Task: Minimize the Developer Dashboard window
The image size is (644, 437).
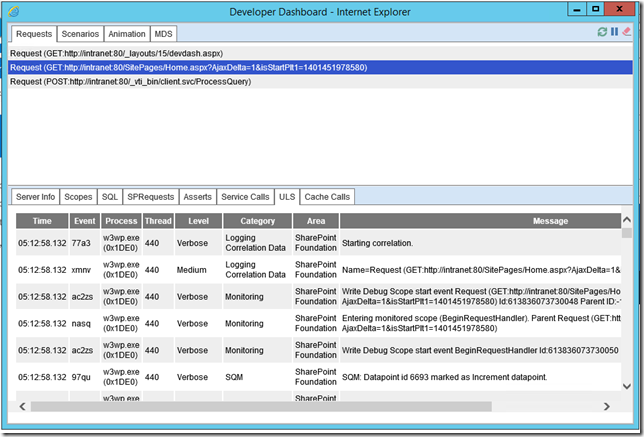Action: [564, 10]
